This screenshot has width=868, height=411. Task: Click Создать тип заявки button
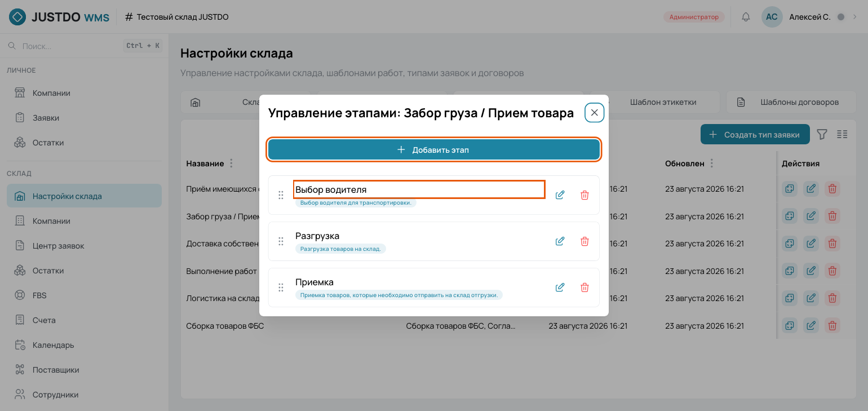pos(755,135)
